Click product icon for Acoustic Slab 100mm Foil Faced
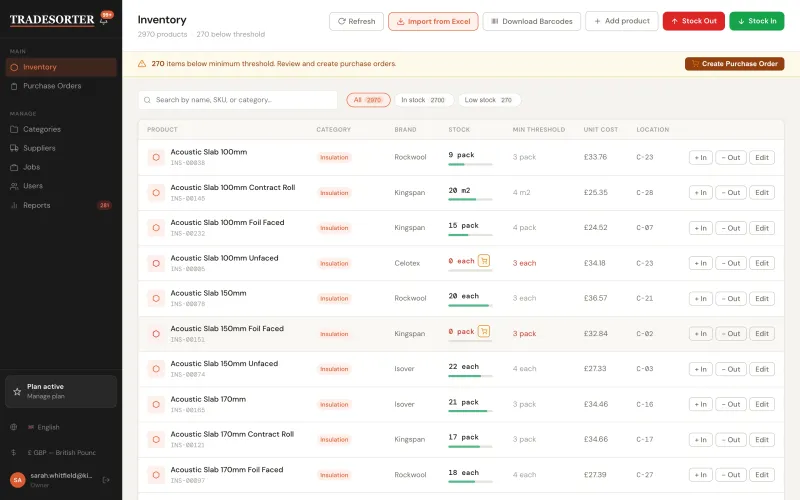800x500 pixels. 156,228
